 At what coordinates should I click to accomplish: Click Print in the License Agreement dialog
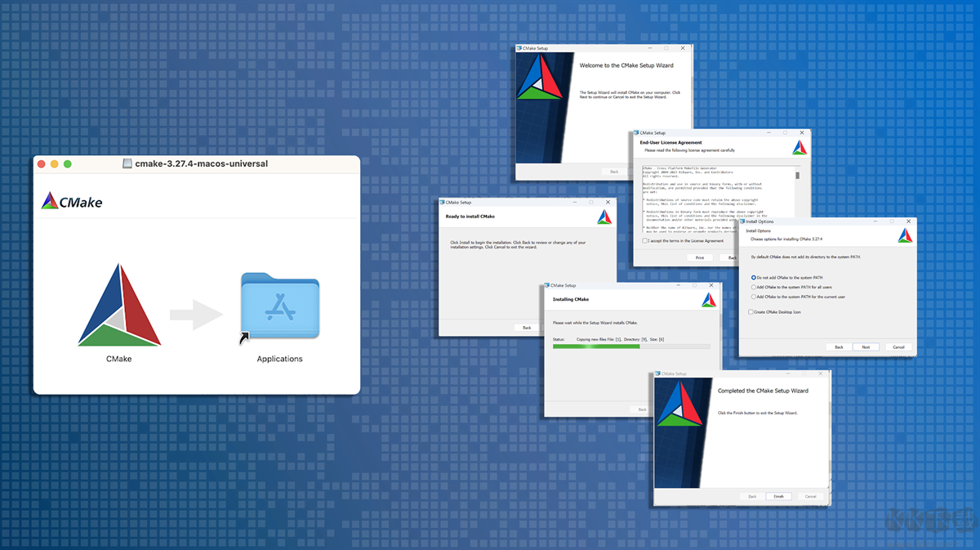pyautogui.click(x=699, y=257)
